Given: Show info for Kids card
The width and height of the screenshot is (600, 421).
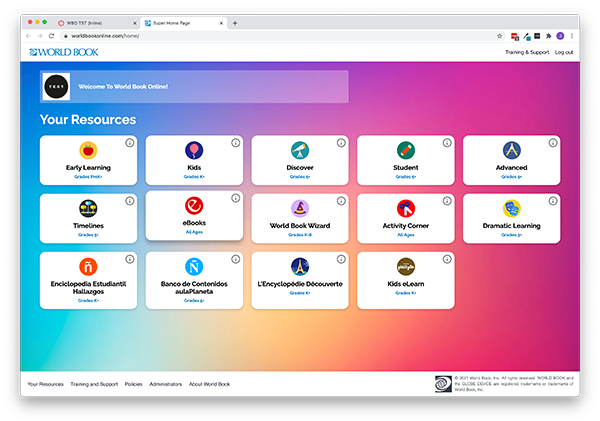Looking at the screenshot, I should tap(235, 143).
